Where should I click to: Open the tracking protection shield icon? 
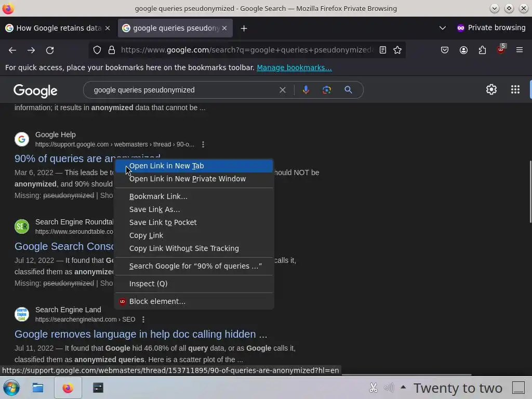[97, 50]
